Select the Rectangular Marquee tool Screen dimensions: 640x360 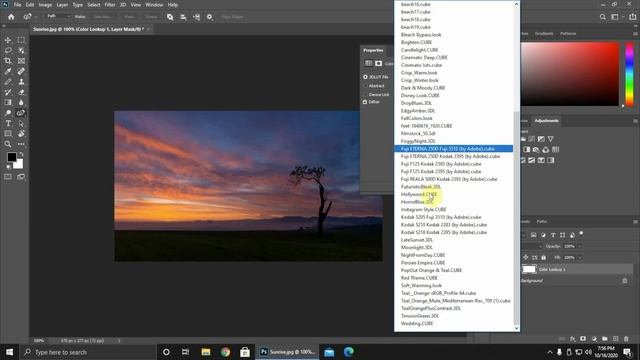pos(21,40)
